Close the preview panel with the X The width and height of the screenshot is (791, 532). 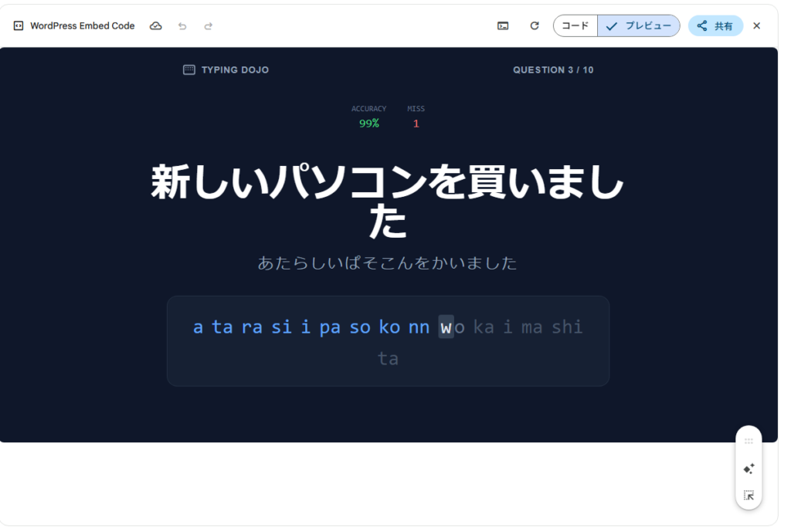[x=756, y=26]
